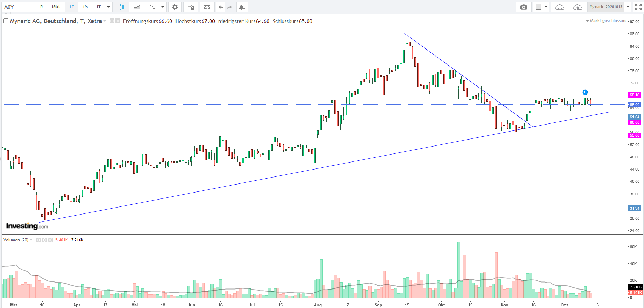644x308 pixels.
Task: Enter fullscreen chart mode
Action: 638,7
